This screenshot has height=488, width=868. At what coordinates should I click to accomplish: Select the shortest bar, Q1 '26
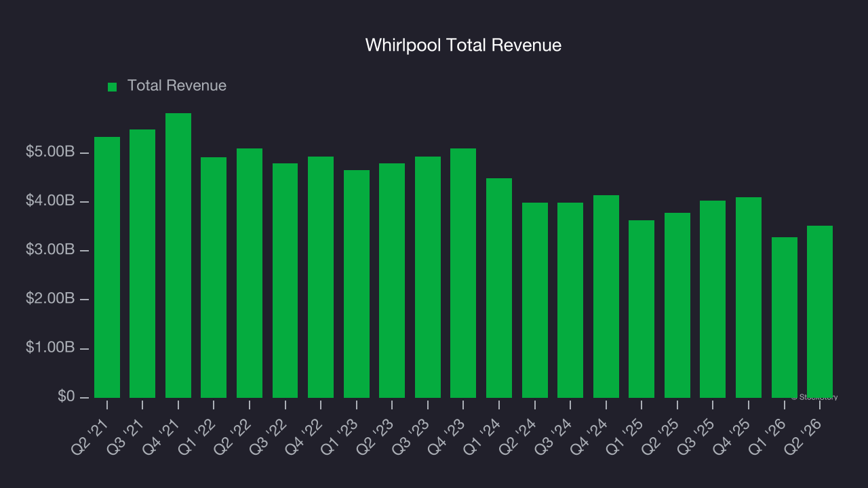pos(785,317)
